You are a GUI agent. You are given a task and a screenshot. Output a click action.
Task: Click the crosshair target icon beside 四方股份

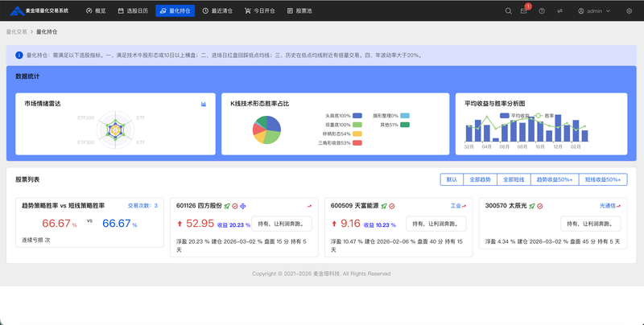click(x=244, y=206)
